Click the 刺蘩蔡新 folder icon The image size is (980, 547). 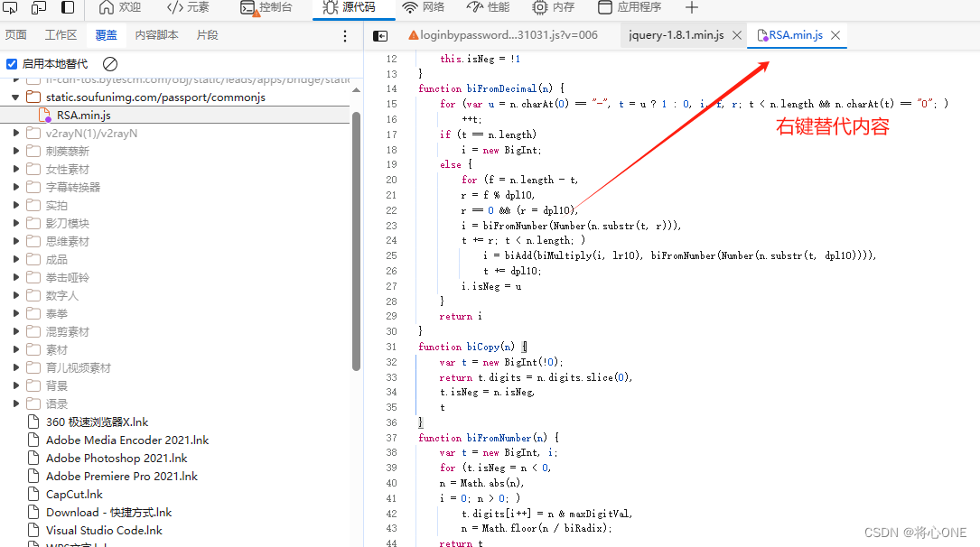(33, 151)
